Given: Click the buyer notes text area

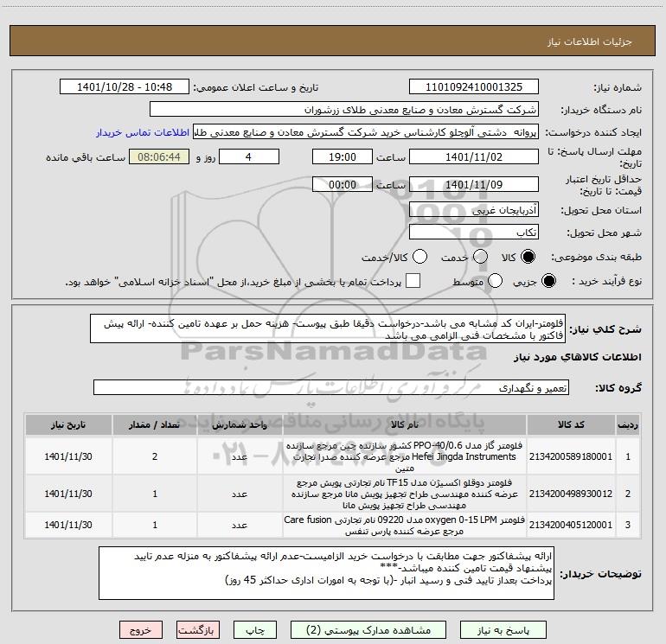Looking at the screenshot, I should [326, 573].
